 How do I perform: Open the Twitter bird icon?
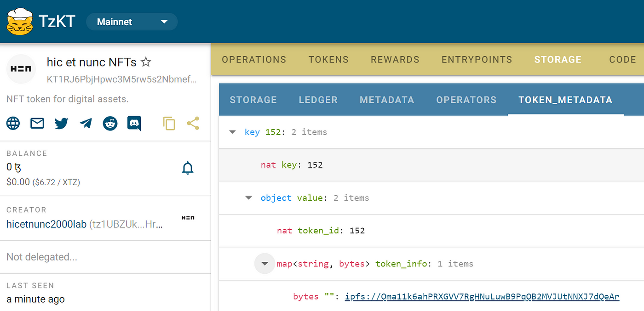[x=61, y=123]
